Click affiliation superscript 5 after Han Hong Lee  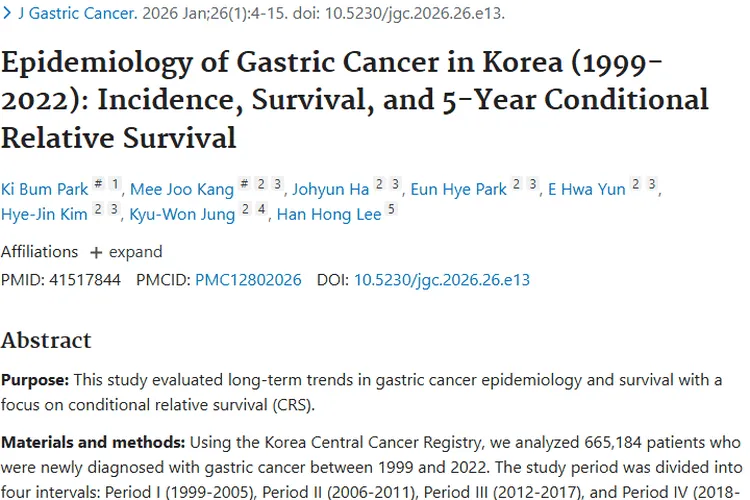click(391, 210)
